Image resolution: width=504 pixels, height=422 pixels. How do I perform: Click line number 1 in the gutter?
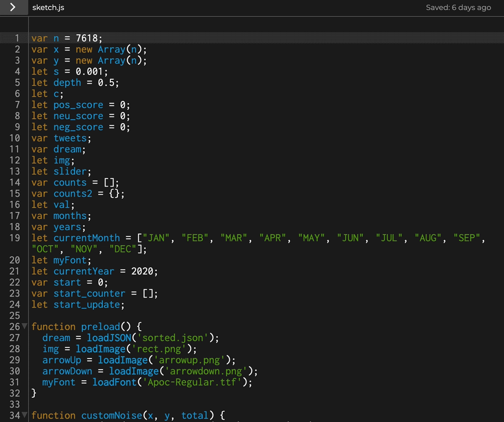point(17,38)
